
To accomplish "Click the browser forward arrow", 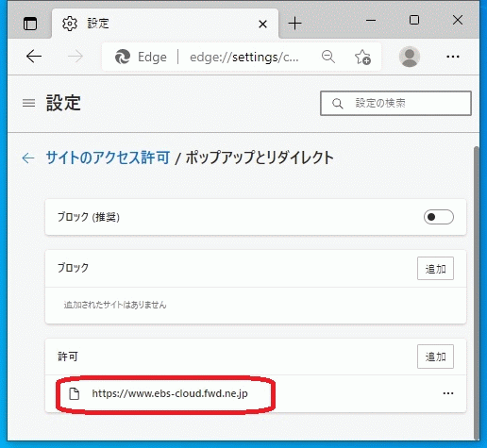I will click(x=76, y=57).
